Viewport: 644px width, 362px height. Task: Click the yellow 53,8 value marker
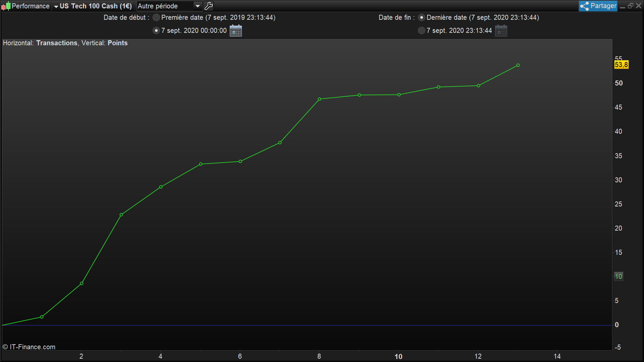[x=621, y=65]
